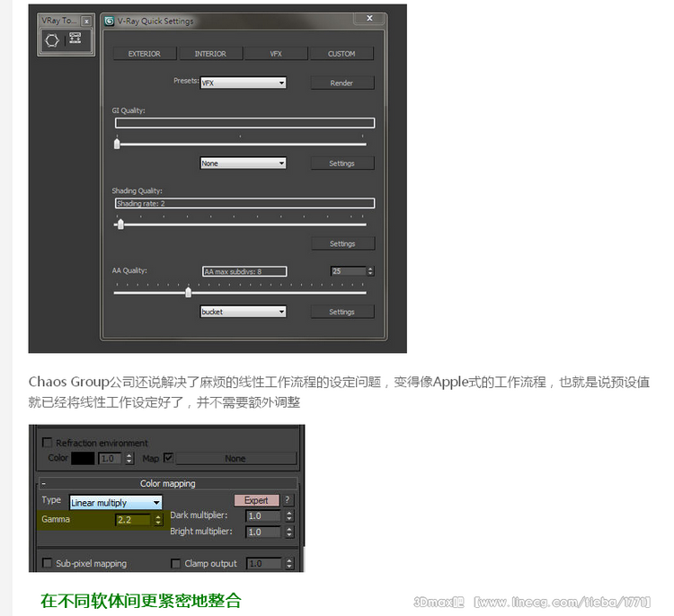Click the refraction color multiplier field 1.0
Viewport: 674px width, 616px height.
tap(111, 458)
